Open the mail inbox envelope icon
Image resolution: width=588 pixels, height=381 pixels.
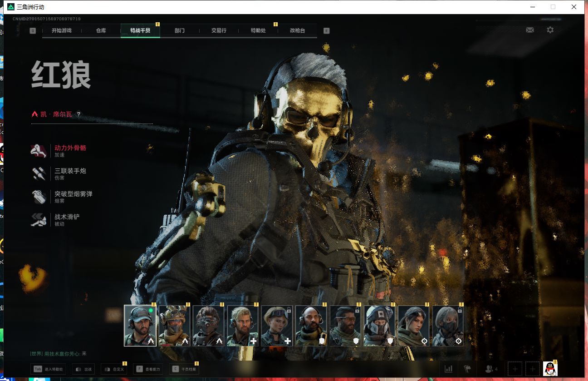coord(529,30)
